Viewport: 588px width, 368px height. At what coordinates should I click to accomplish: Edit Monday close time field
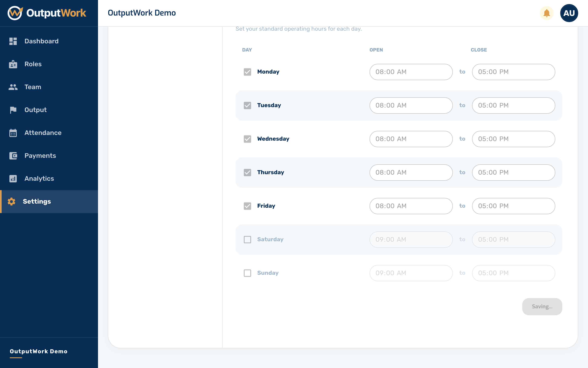pyautogui.click(x=513, y=72)
